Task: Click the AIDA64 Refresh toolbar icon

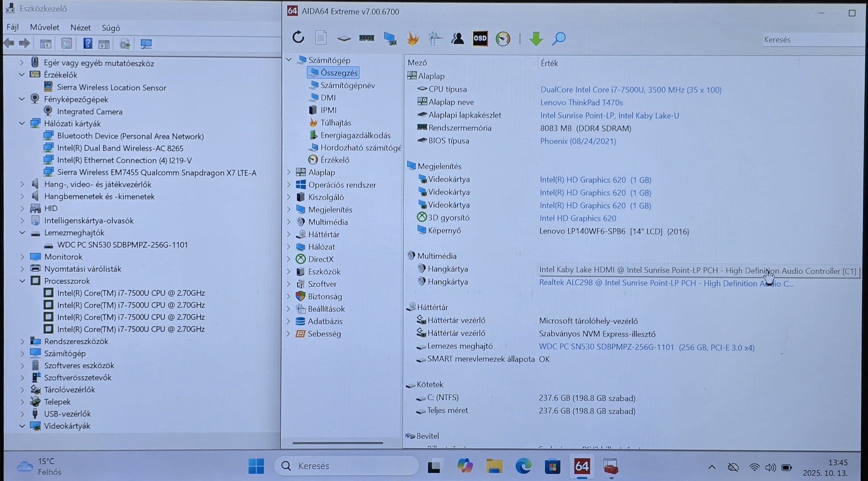Action: (x=298, y=38)
